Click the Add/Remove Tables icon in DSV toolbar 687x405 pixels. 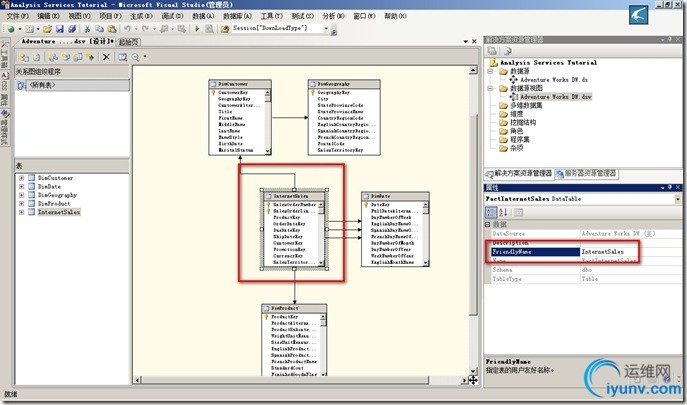point(25,57)
